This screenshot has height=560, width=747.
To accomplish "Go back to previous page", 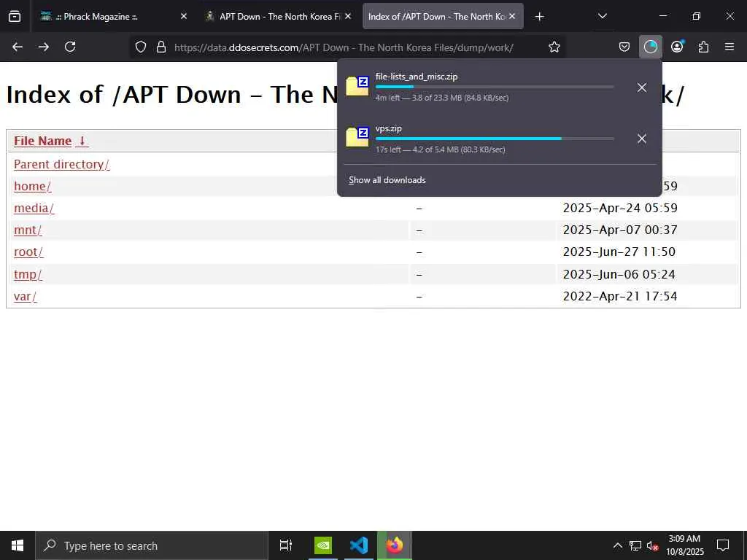I will tap(18, 47).
